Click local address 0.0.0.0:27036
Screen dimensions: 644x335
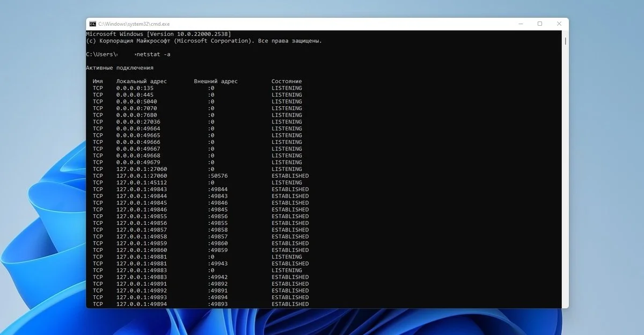click(x=138, y=122)
